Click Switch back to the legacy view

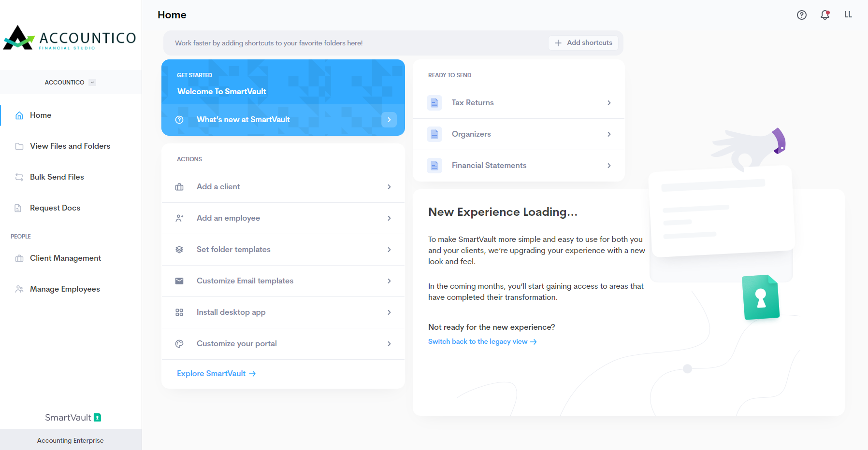482,342
